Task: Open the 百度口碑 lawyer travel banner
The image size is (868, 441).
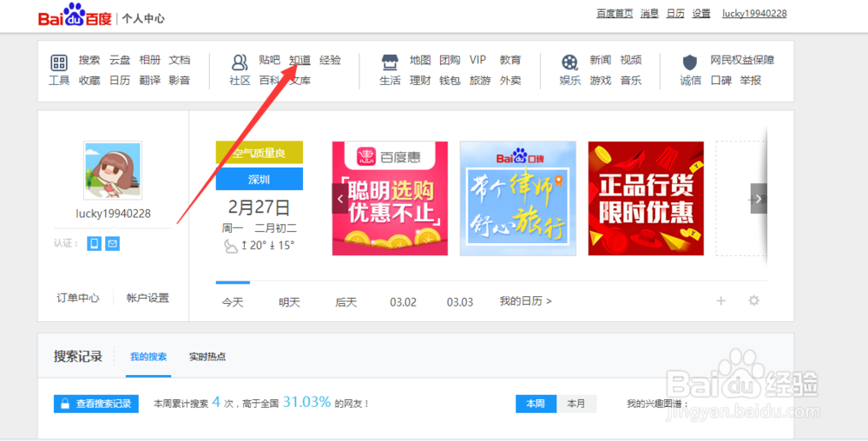Action: tap(517, 199)
